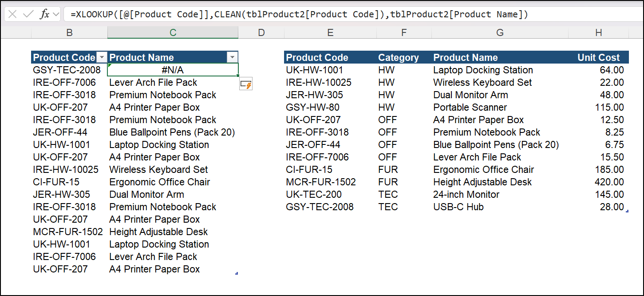Click the Enter checkmark icon in formula bar

click(28, 14)
